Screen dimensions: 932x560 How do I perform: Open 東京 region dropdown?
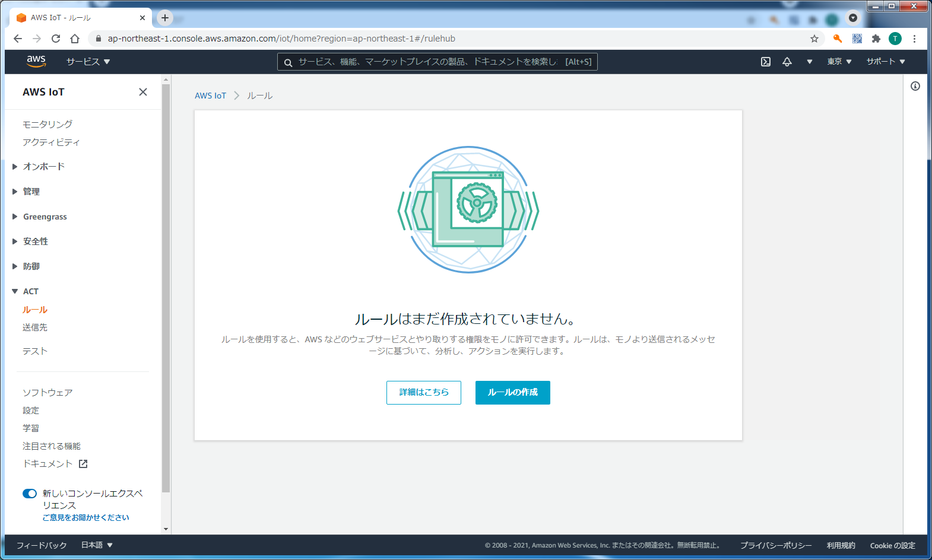click(839, 62)
